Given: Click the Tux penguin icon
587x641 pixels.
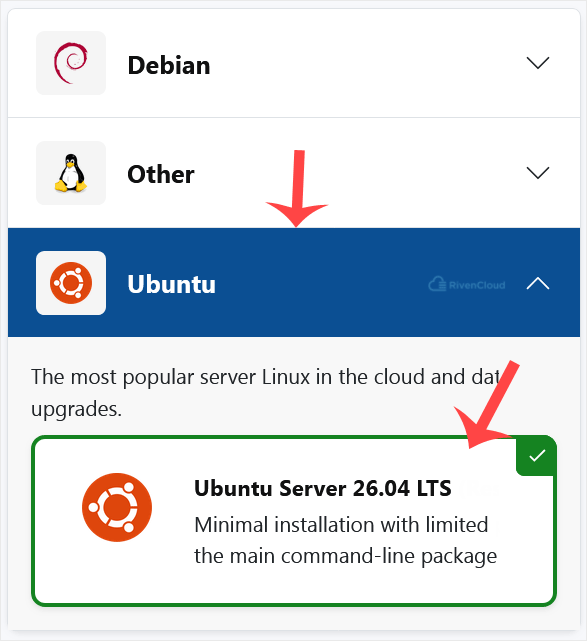Looking at the screenshot, I should pos(71,173).
